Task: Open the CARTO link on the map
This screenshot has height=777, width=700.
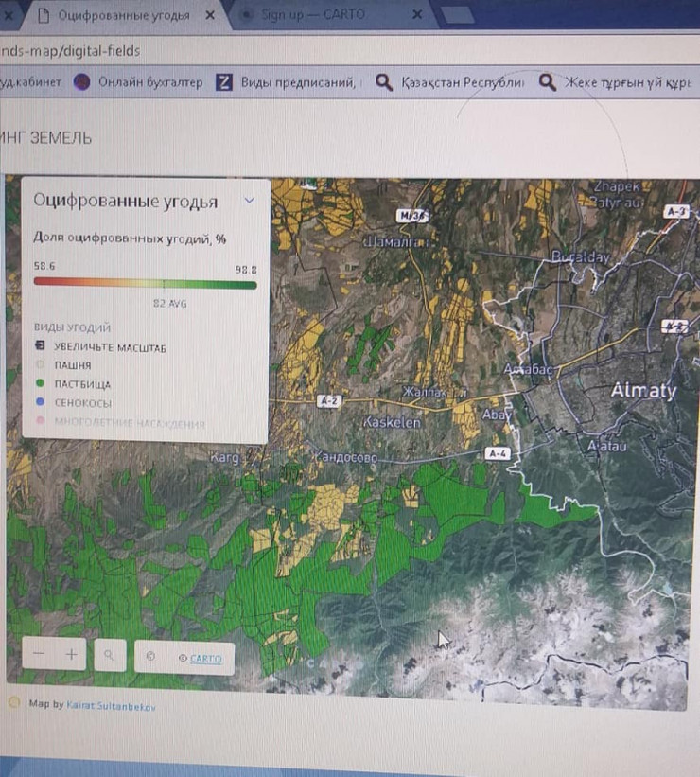Action: point(205,658)
